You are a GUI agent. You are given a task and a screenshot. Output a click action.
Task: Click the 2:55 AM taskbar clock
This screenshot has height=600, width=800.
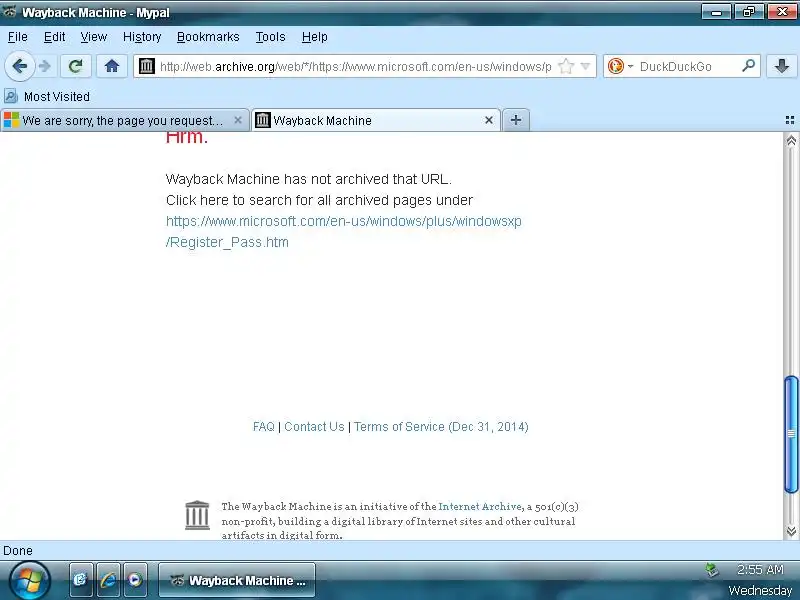click(760, 569)
